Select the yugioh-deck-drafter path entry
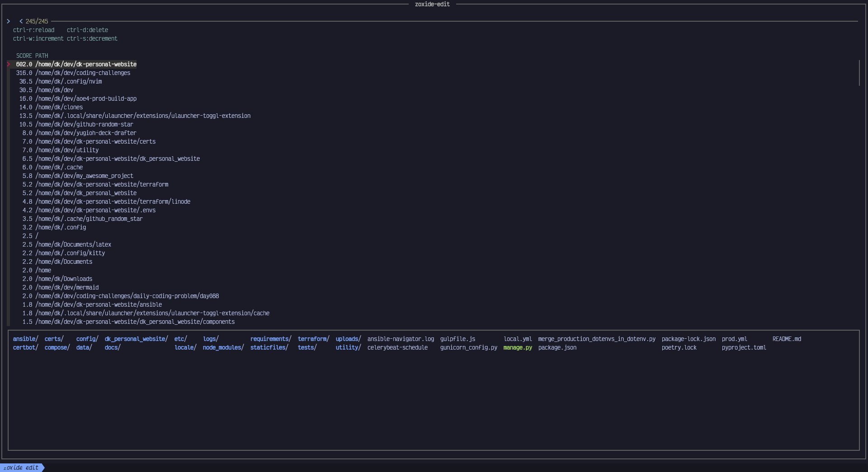Image resolution: width=868 pixels, height=472 pixels. coord(86,133)
